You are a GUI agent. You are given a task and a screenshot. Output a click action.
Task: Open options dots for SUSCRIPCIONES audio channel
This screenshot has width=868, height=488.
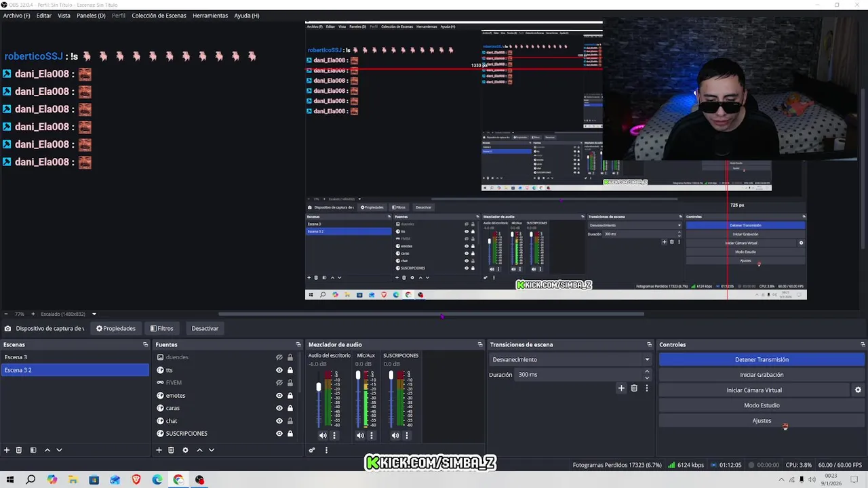click(407, 436)
